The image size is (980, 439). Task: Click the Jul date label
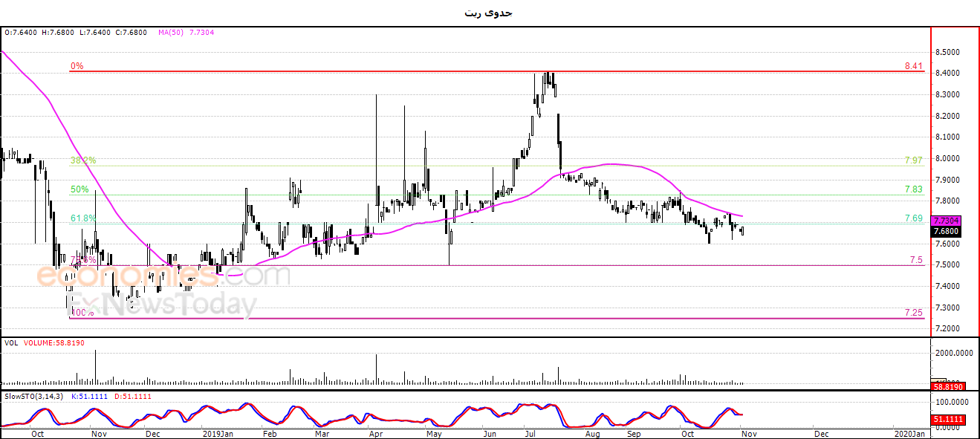pos(530,432)
